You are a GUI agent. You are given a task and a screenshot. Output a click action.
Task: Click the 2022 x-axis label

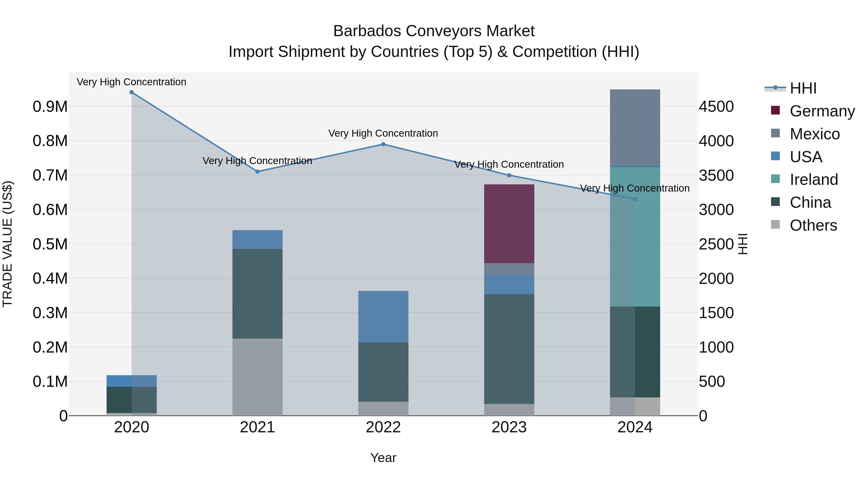coord(383,427)
